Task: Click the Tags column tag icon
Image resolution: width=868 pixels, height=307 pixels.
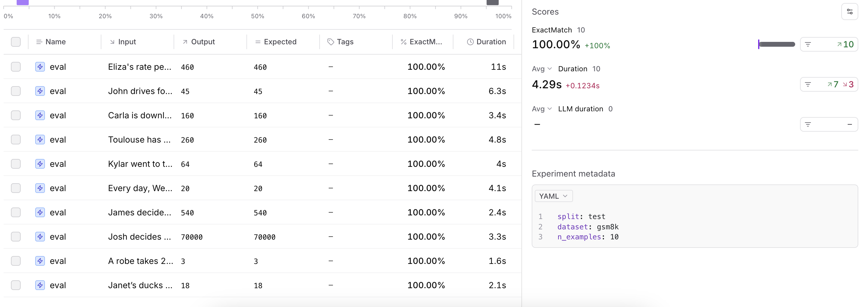Action: (x=331, y=42)
